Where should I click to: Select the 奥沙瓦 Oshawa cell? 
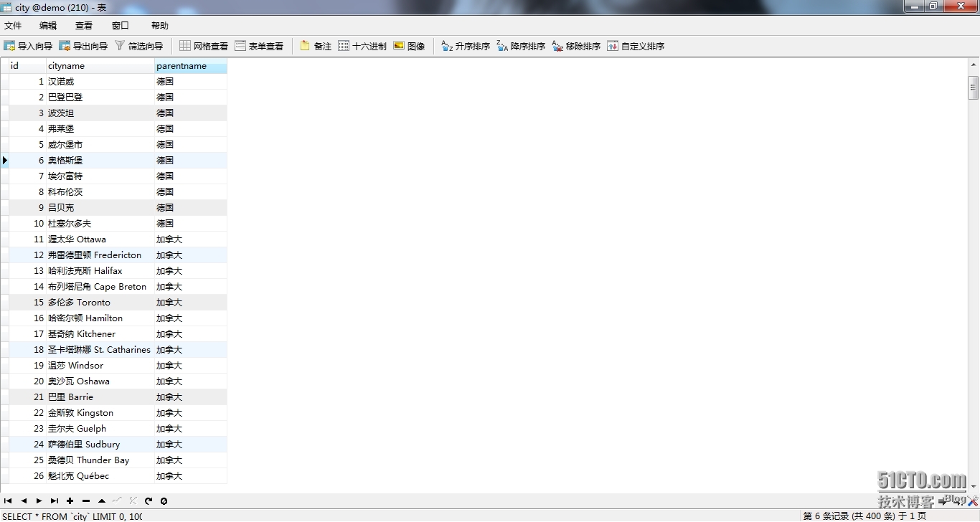tap(100, 381)
